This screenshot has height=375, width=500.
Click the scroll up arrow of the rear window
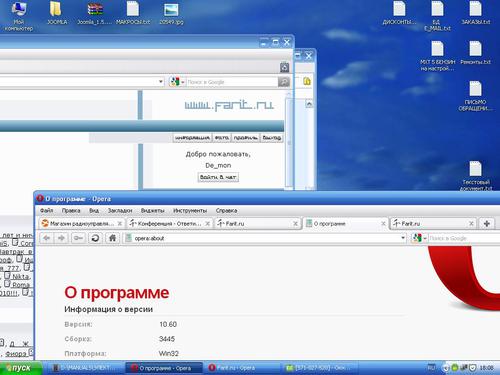pyautogui.click(x=309, y=104)
